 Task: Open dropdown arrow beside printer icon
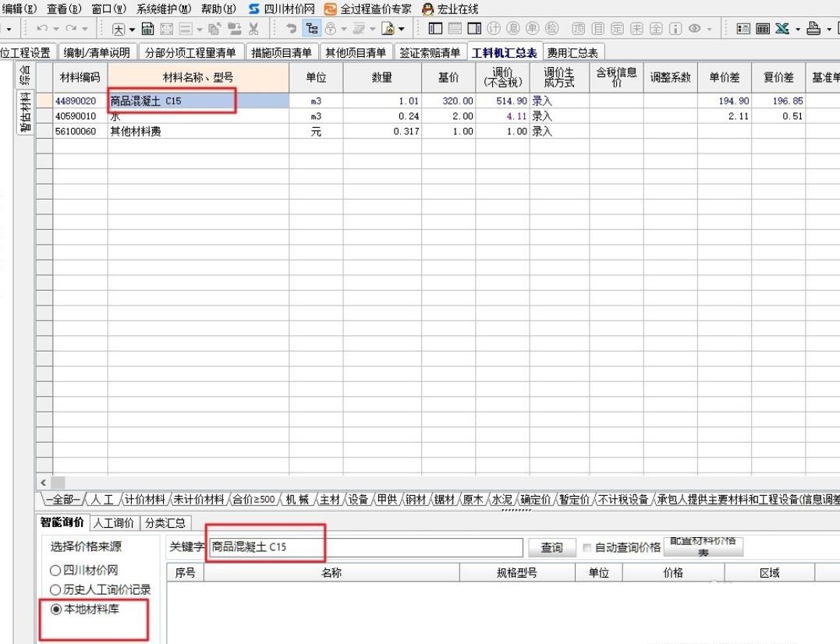[x=828, y=29]
